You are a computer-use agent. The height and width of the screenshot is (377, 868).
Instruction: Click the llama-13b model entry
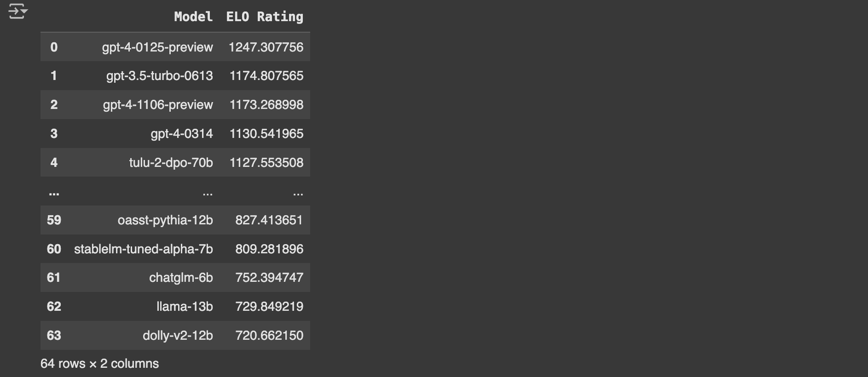pyautogui.click(x=185, y=307)
